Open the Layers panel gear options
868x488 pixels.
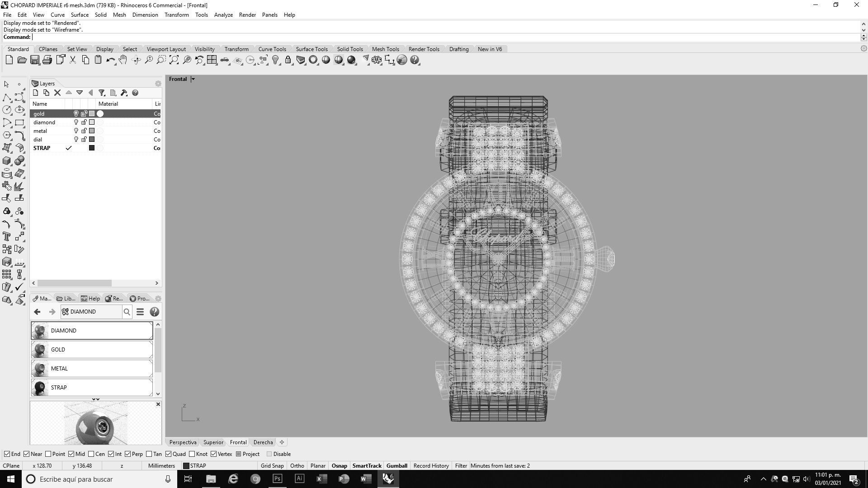[158, 84]
